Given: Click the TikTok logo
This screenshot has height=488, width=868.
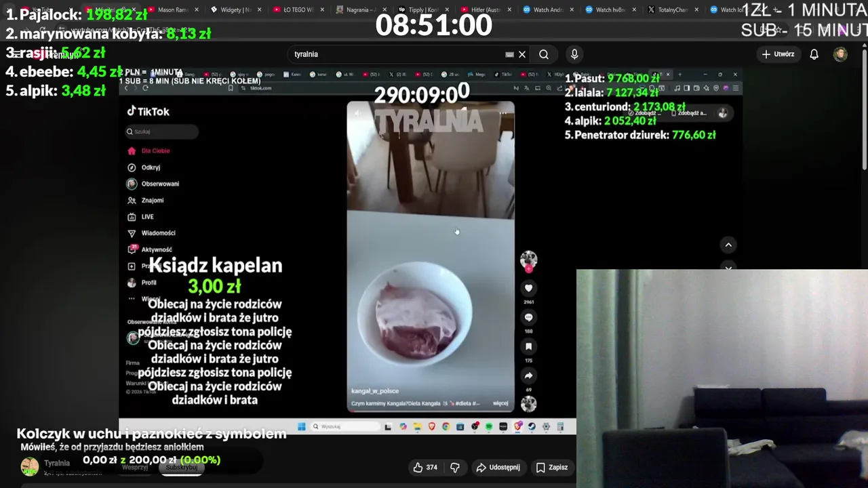Looking at the screenshot, I should tap(149, 112).
